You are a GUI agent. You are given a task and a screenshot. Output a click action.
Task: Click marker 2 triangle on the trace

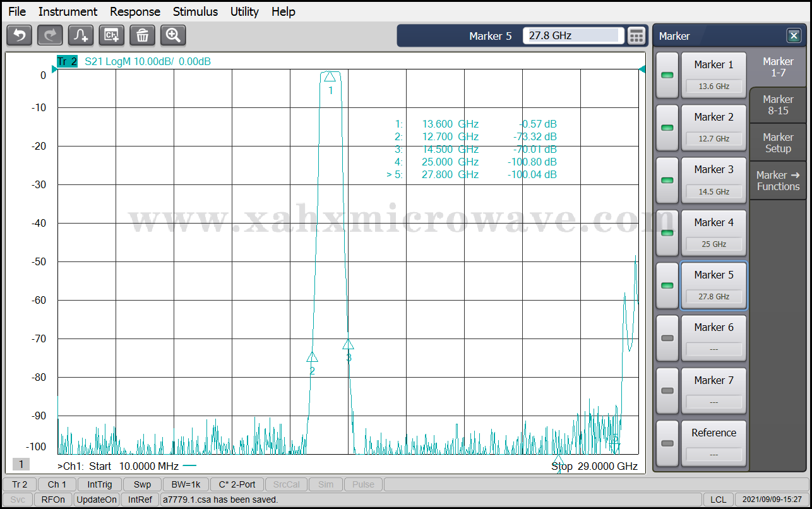(312, 357)
